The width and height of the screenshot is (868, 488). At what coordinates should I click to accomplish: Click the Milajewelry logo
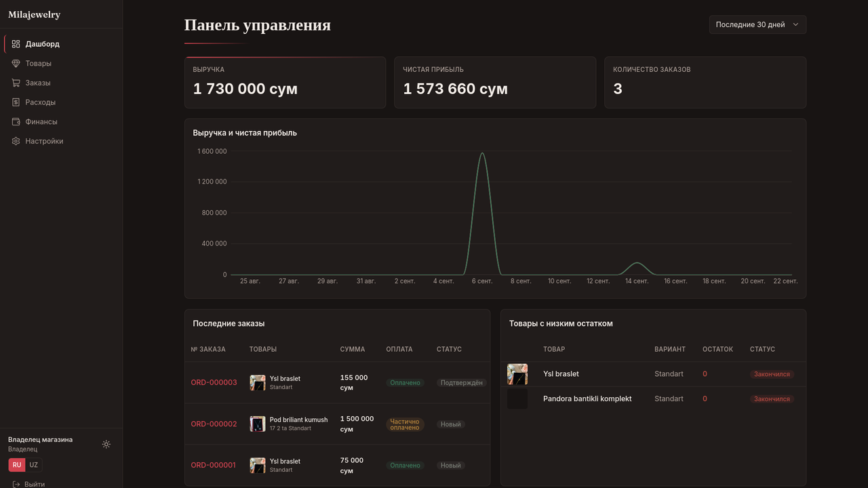(x=34, y=14)
